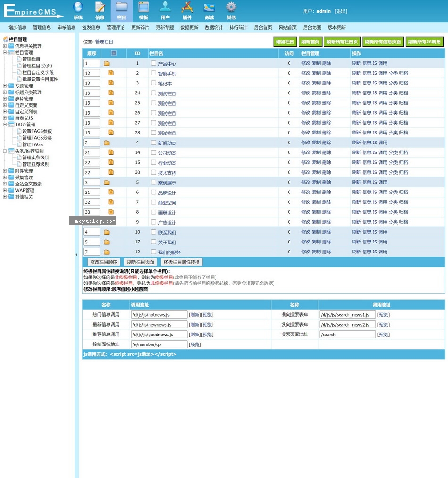The image size is (448, 478).
Task: Open 管理TAGS分类 in the sidebar tree
Action: (x=37, y=137)
